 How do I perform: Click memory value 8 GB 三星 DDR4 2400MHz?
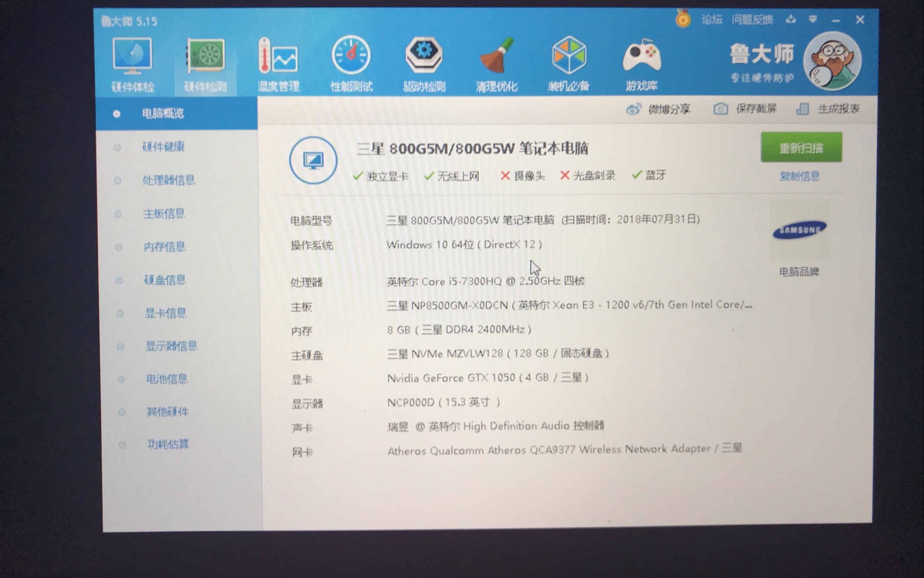tap(459, 330)
